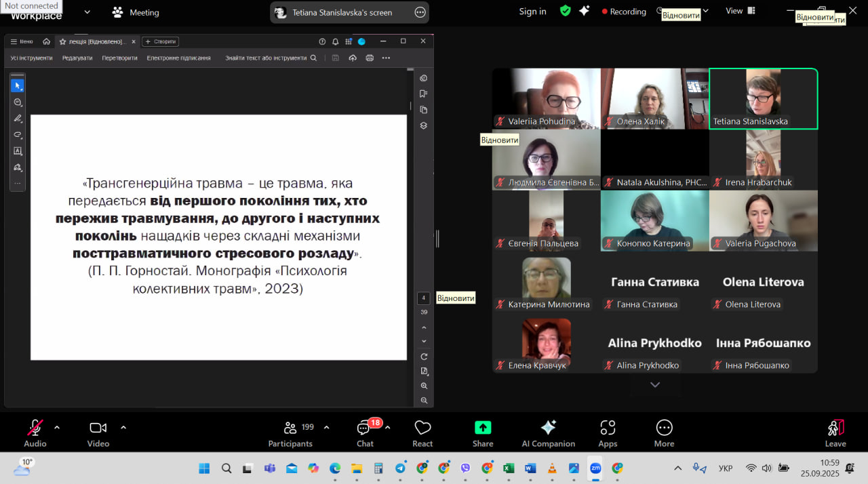Show more participants with down chevron
Viewport: 868px width, 484px height.
(654, 385)
